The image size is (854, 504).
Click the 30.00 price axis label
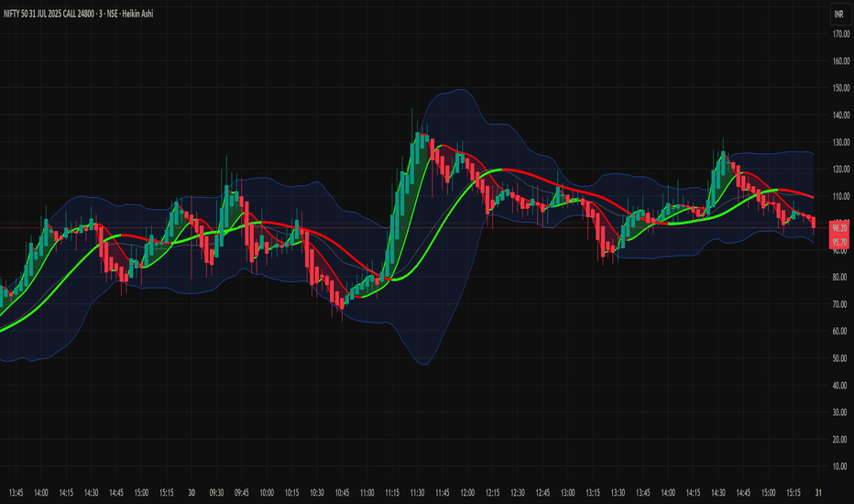click(841, 412)
